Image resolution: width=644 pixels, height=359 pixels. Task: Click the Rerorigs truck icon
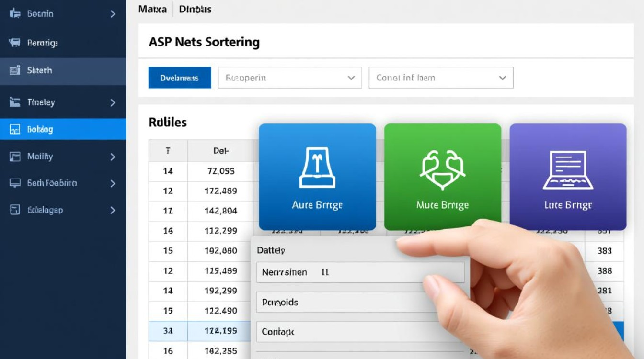15,43
